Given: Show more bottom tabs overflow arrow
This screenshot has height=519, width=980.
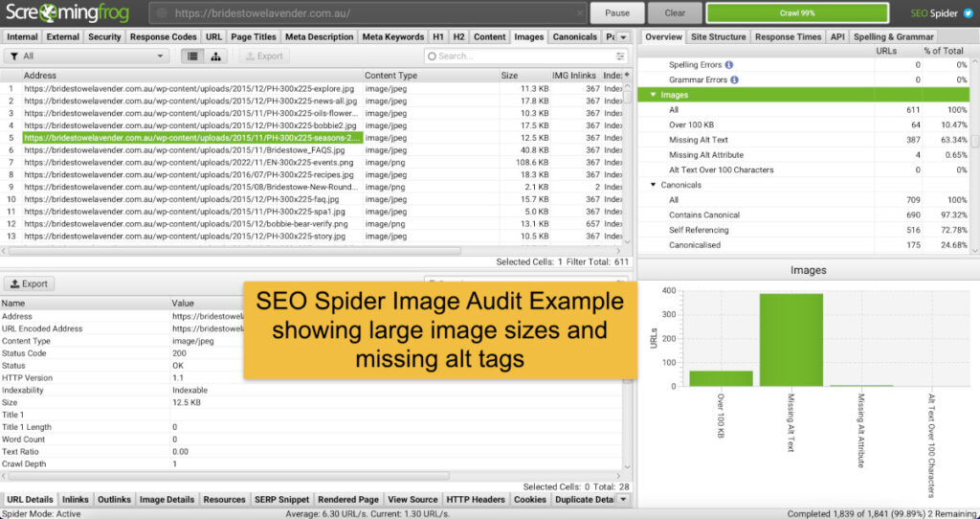Looking at the screenshot, I should point(625,499).
